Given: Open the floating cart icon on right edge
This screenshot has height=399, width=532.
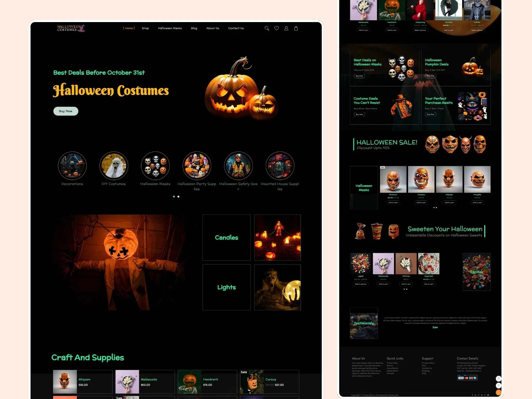Looking at the screenshot, I should 498,379.
